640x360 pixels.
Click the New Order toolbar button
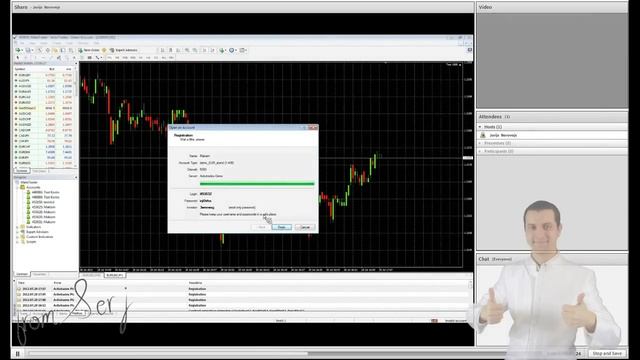(89, 50)
